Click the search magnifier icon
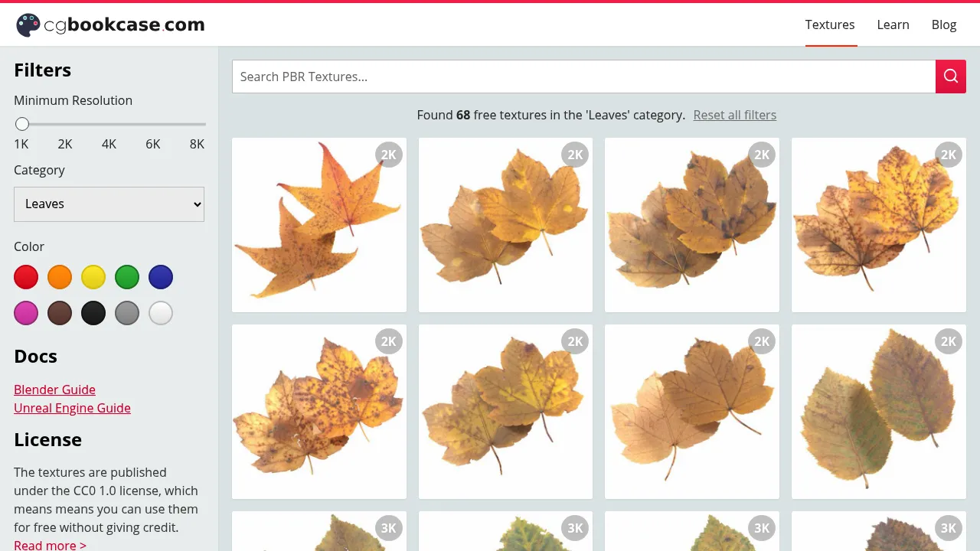The image size is (980, 551). [x=950, y=77]
